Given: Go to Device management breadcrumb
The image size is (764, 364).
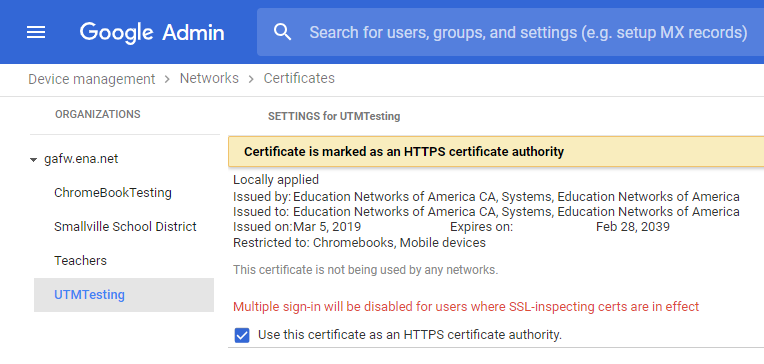Looking at the screenshot, I should click(92, 78).
